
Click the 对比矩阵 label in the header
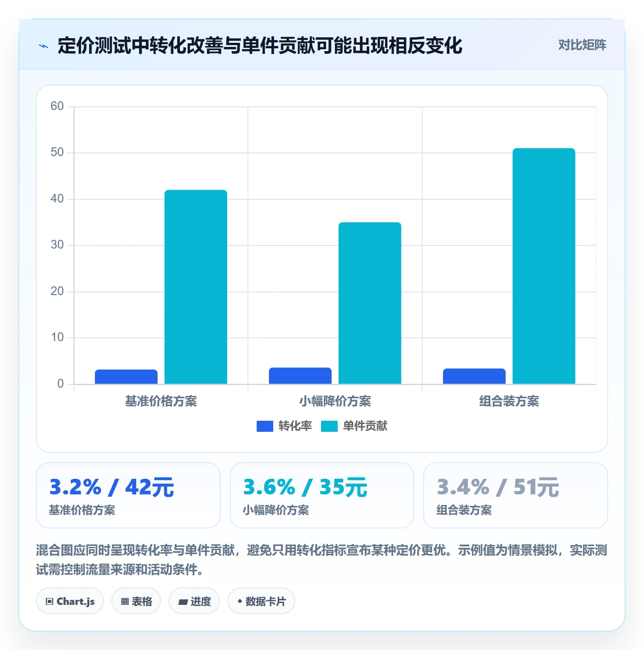pos(582,45)
